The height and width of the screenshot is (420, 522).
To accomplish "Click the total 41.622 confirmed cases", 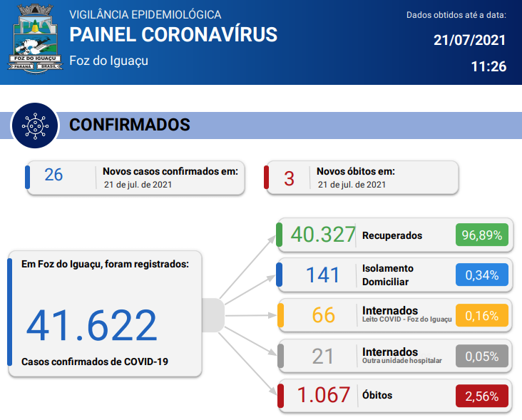I will click(91, 325).
